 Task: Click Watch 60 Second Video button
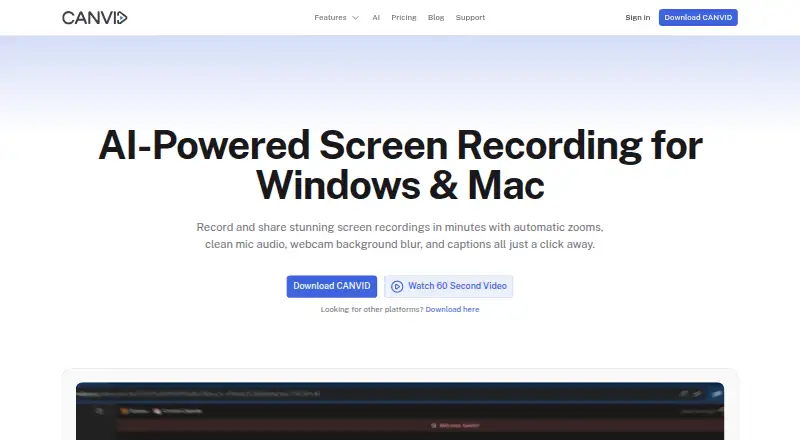[448, 286]
